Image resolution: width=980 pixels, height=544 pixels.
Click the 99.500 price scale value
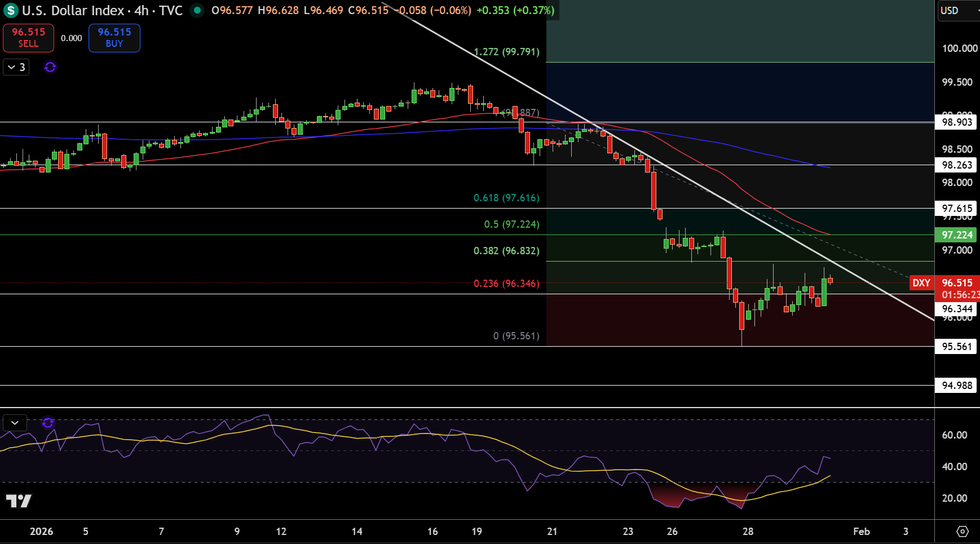click(957, 82)
